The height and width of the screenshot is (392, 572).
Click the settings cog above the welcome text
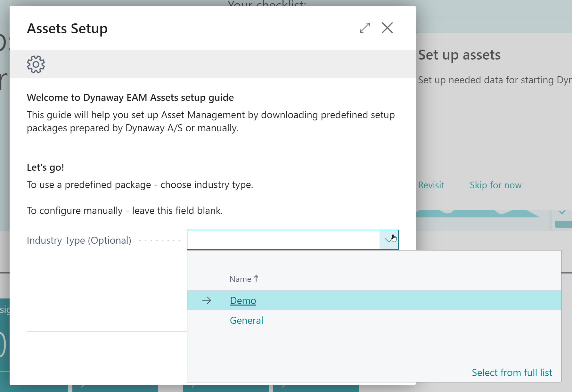pos(35,64)
